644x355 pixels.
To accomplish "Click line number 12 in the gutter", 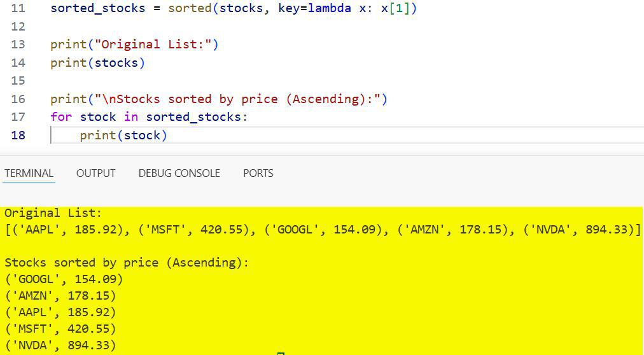I will [x=18, y=26].
